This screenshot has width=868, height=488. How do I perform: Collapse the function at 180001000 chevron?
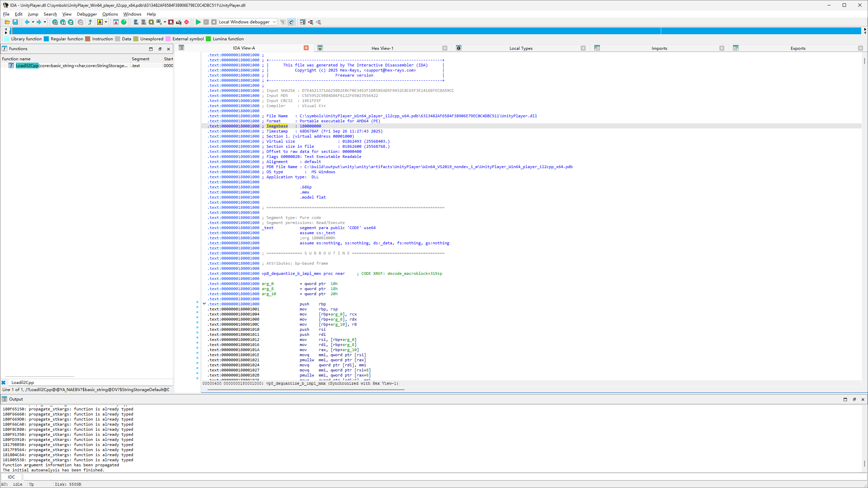click(204, 304)
